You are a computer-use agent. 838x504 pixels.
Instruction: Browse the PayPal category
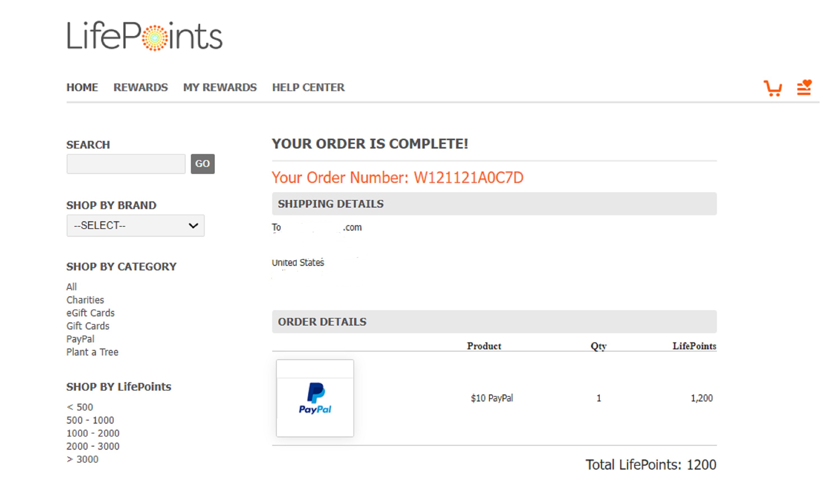point(80,339)
